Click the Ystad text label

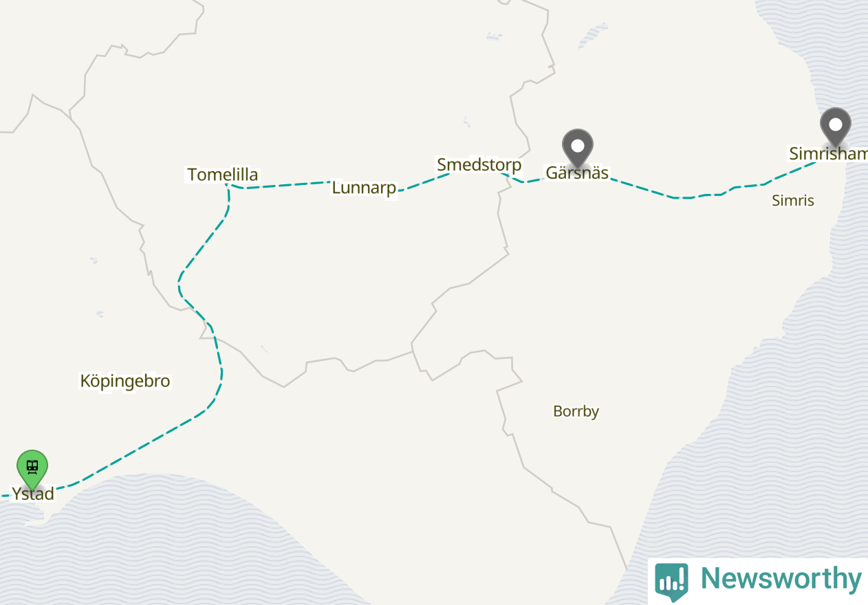coord(32,494)
